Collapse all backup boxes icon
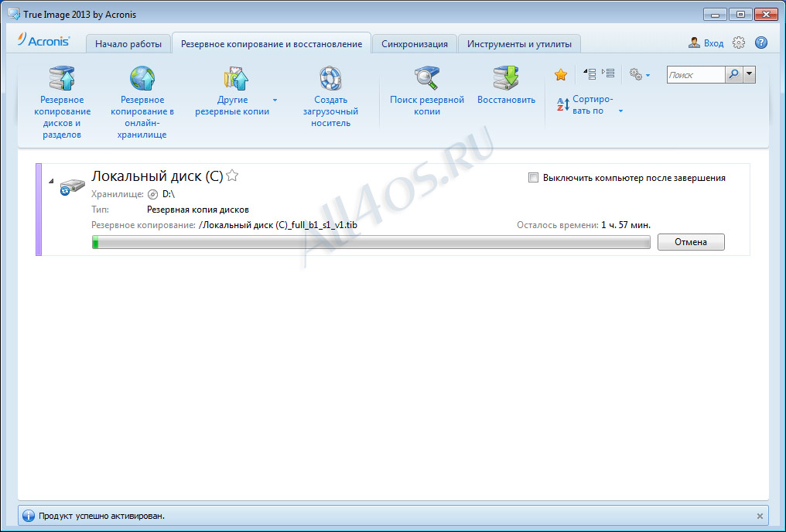The height and width of the screenshot is (532, 786). [x=590, y=73]
